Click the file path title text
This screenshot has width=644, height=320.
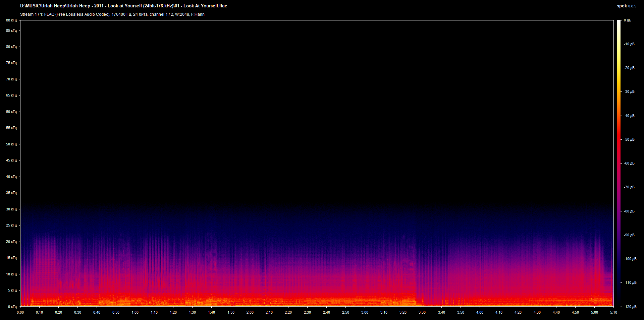click(123, 6)
